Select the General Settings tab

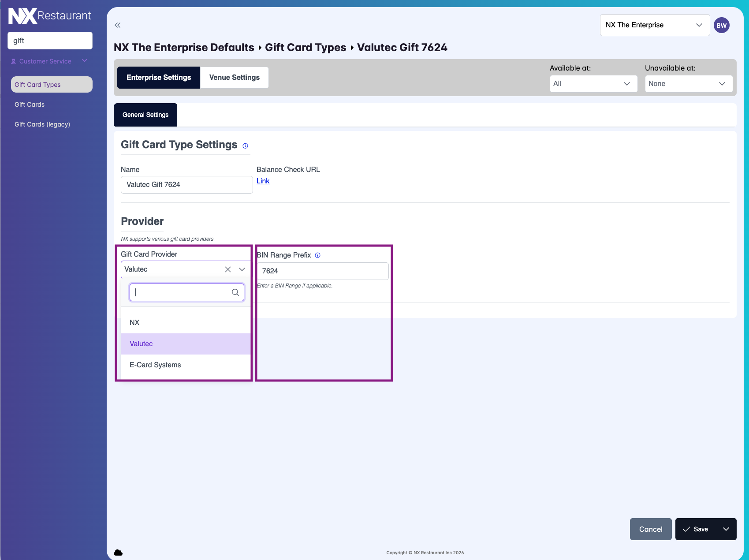[x=145, y=115]
